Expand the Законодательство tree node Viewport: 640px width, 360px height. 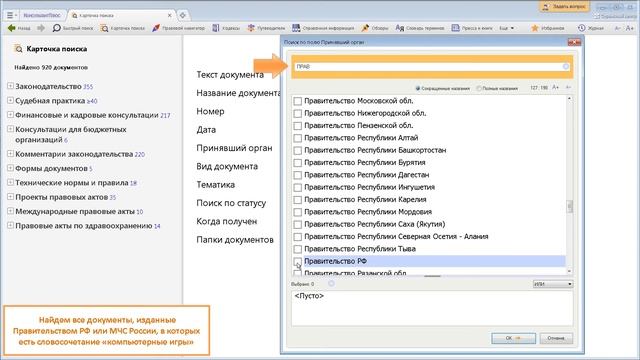click(10, 86)
